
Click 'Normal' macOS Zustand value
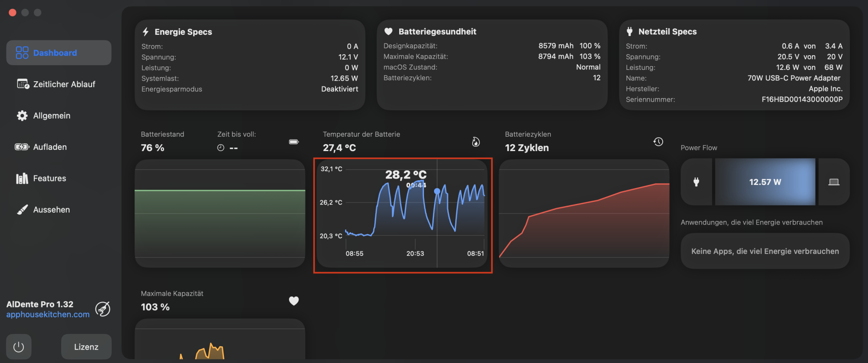click(x=588, y=67)
